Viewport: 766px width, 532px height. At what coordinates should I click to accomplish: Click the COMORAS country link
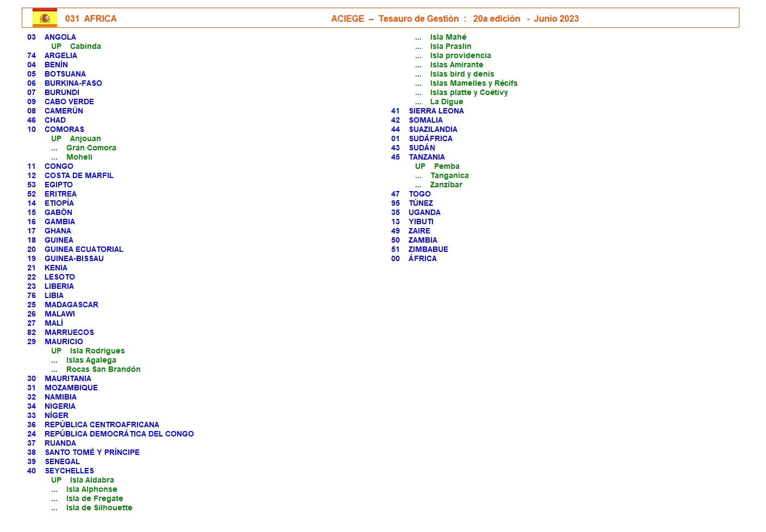[x=64, y=129]
